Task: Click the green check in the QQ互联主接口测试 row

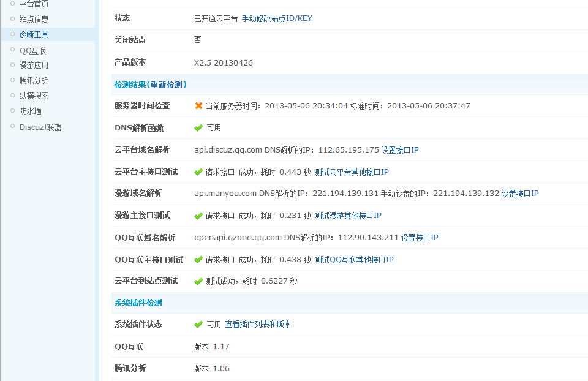Action: [x=198, y=260]
